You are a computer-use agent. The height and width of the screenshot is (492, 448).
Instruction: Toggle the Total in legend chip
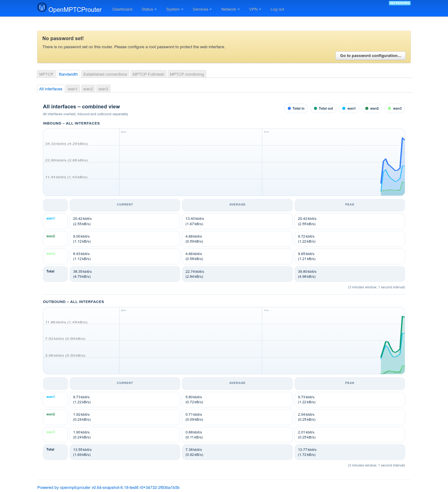coord(296,108)
